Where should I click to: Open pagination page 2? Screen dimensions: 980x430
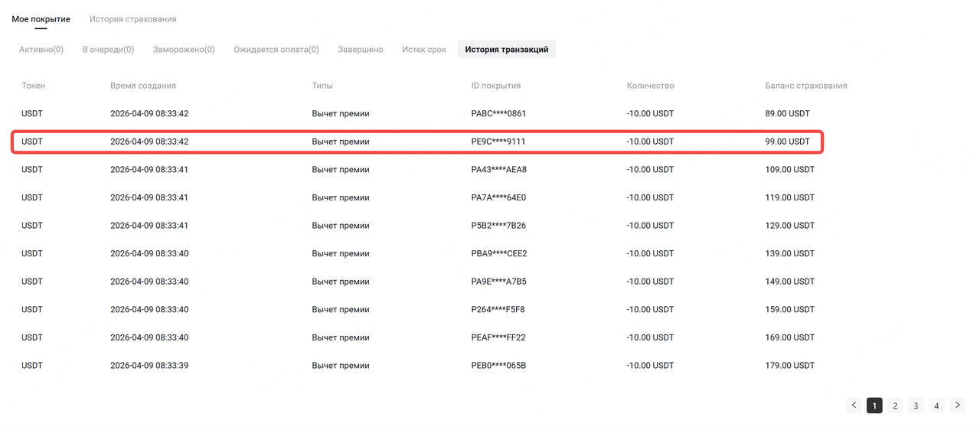coord(895,406)
